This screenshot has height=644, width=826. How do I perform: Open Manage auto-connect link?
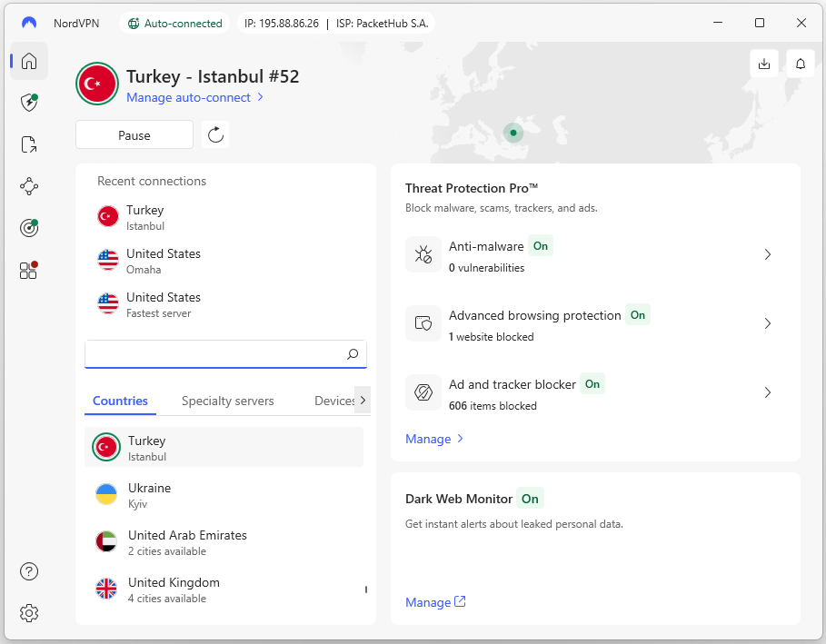coord(188,97)
